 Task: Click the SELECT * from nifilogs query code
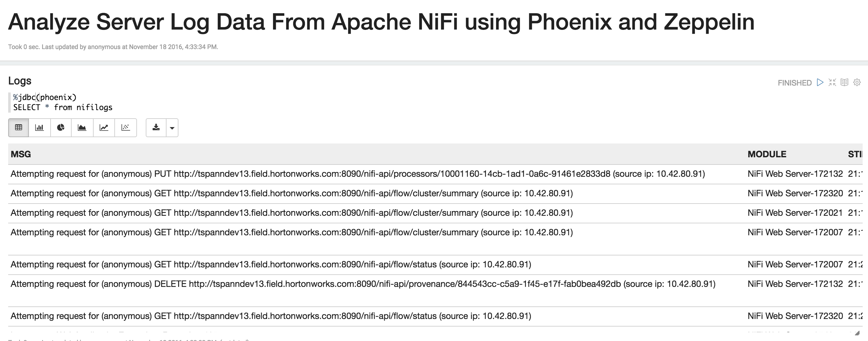pos(63,107)
